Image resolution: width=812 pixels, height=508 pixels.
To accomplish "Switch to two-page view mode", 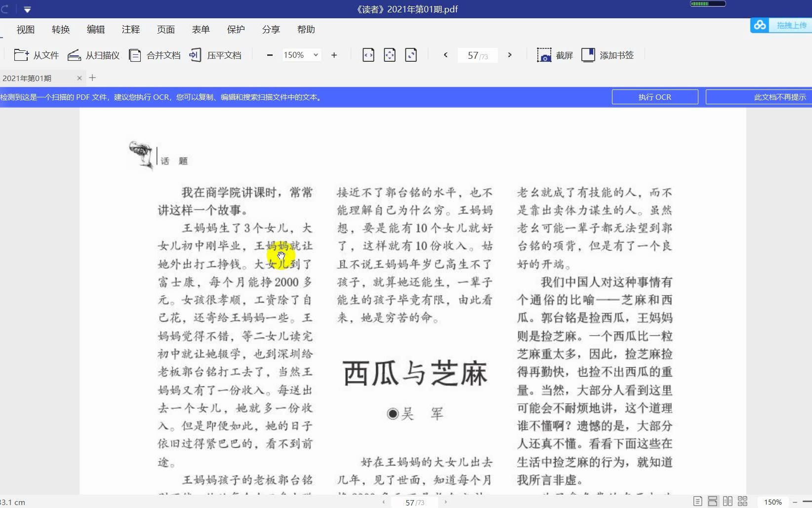I will tap(728, 502).
